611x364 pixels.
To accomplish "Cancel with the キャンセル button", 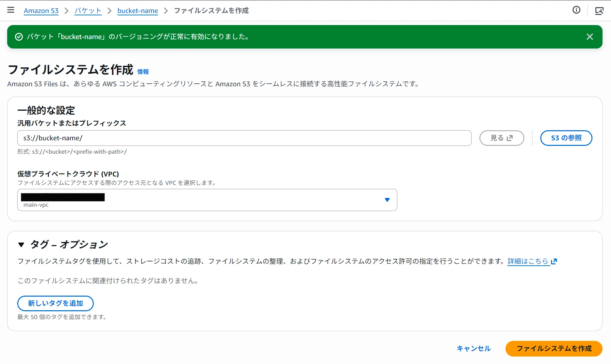I will pyautogui.click(x=474, y=348).
